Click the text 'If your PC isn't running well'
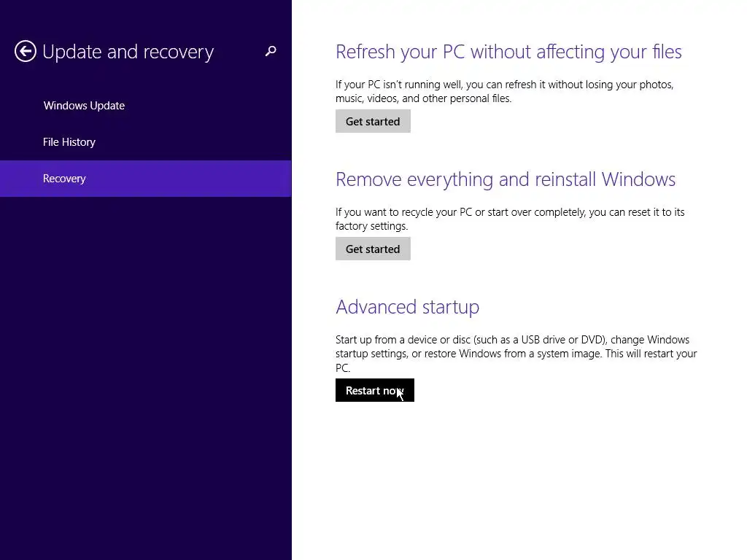This screenshot has height=560, width=747. click(399, 85)
